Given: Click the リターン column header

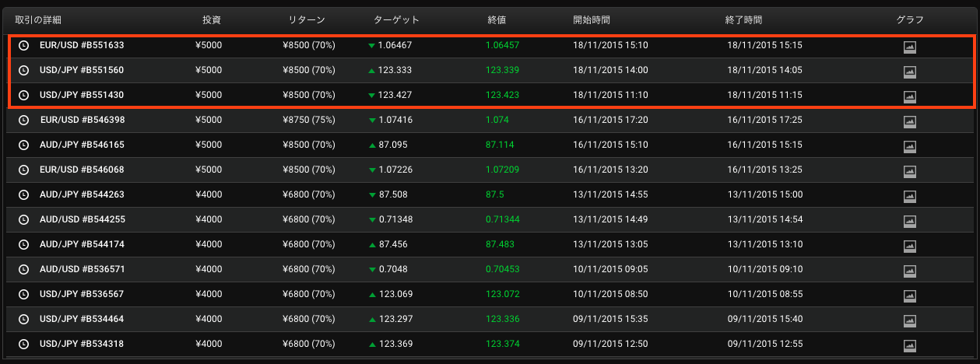Looking at the screenshot, I should pos(305,19).
